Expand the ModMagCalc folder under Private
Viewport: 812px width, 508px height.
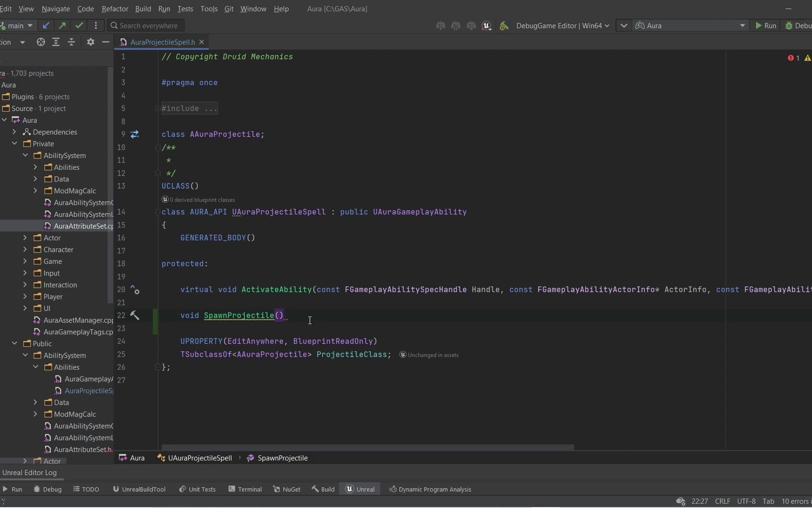click(x=35, y=191)
